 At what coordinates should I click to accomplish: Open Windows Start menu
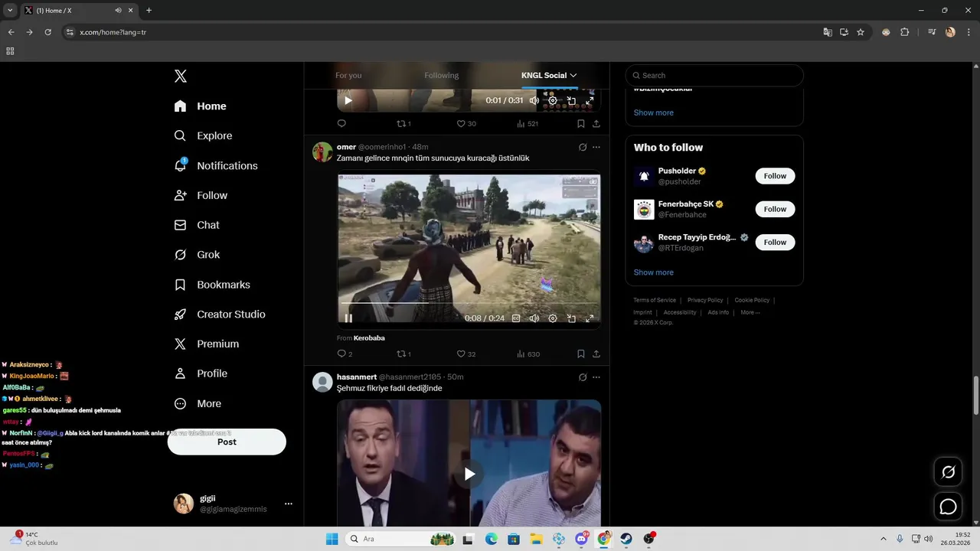[332, 539]
